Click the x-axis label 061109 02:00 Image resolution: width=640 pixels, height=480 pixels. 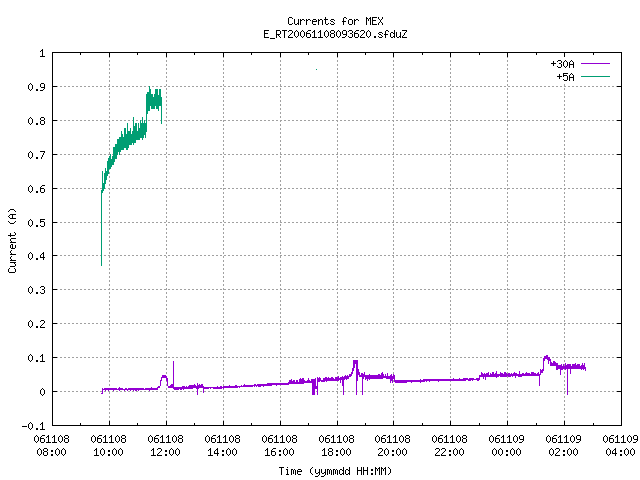564,446
